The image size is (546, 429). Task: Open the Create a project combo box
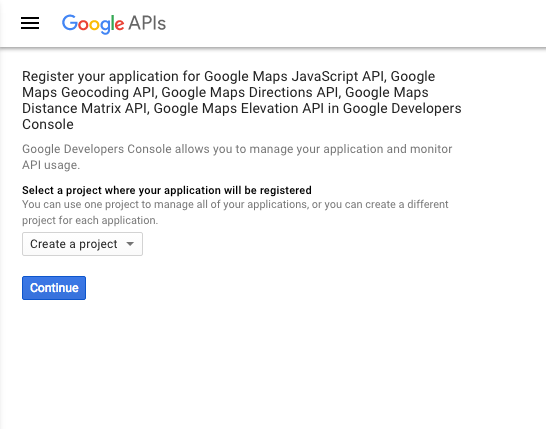(x=83, y=244)
